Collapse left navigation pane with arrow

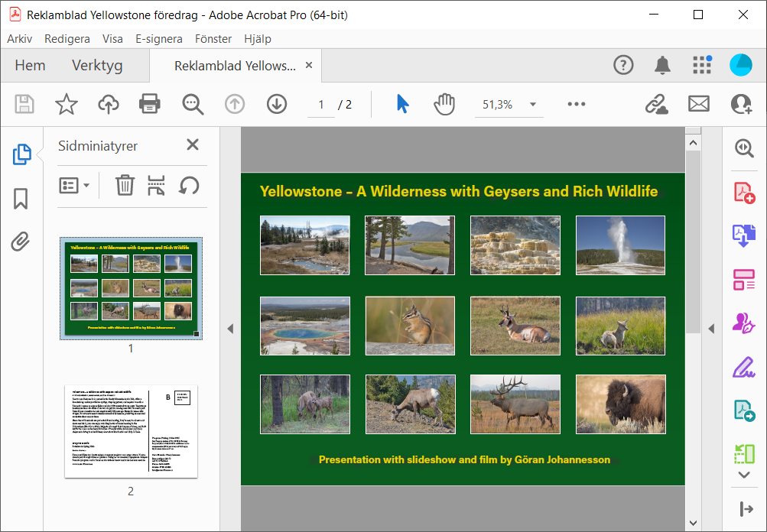(x=230, y=329)
